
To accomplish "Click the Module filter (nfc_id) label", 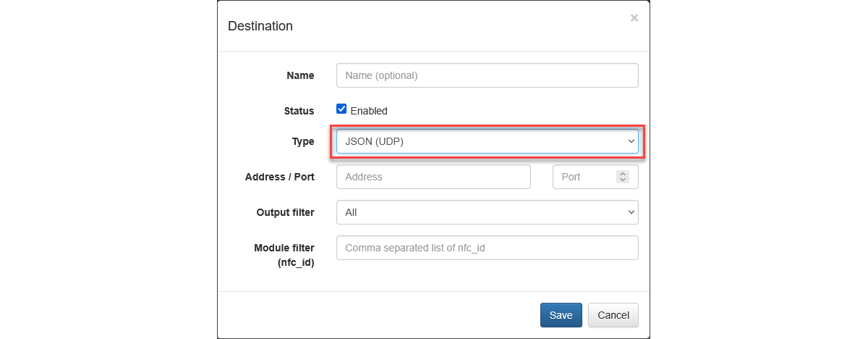I will pos(284,255).
